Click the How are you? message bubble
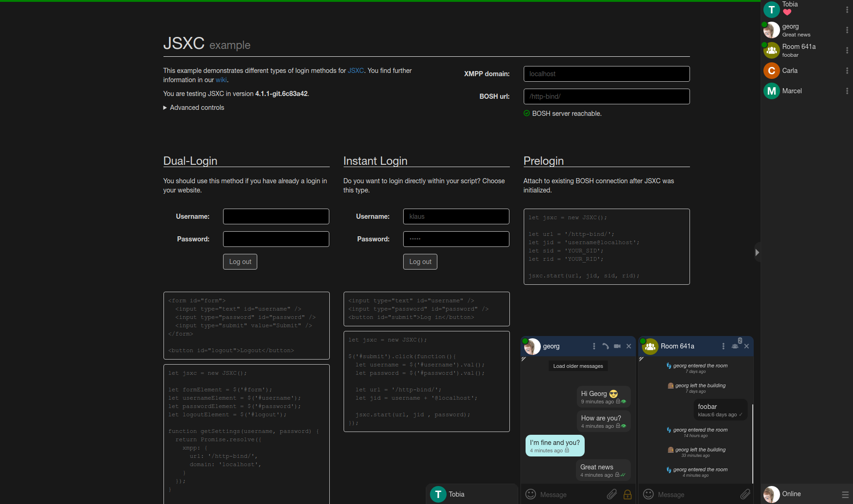 click(x=604, y=421)
